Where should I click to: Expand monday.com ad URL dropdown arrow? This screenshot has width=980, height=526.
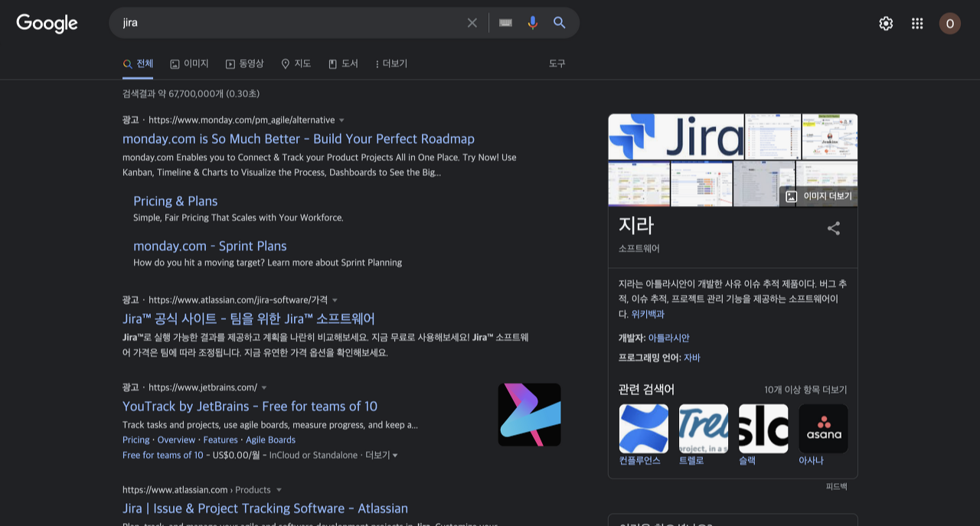[341, 120]
